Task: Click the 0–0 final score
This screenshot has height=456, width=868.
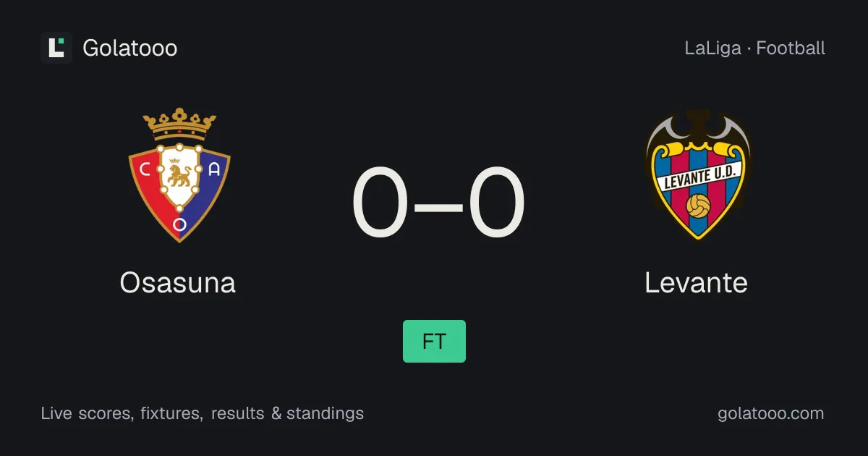Action: [x=438, y=203]
